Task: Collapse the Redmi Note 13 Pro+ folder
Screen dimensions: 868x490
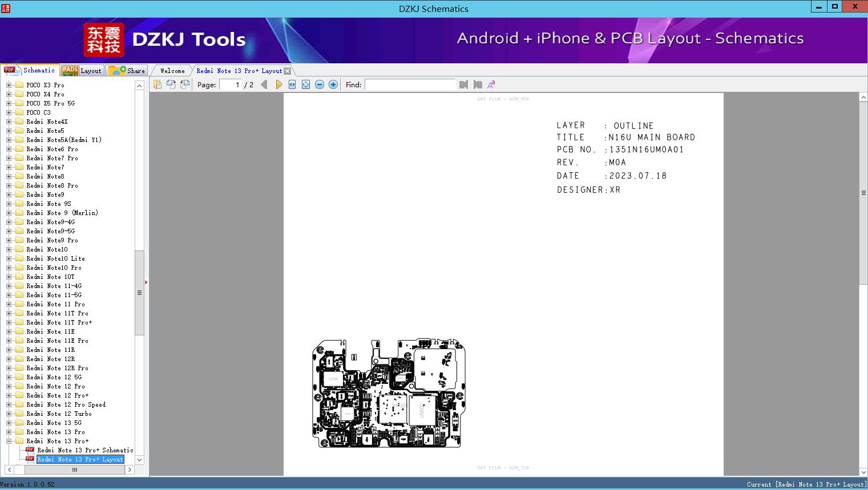Action: (x=9, y=441)
